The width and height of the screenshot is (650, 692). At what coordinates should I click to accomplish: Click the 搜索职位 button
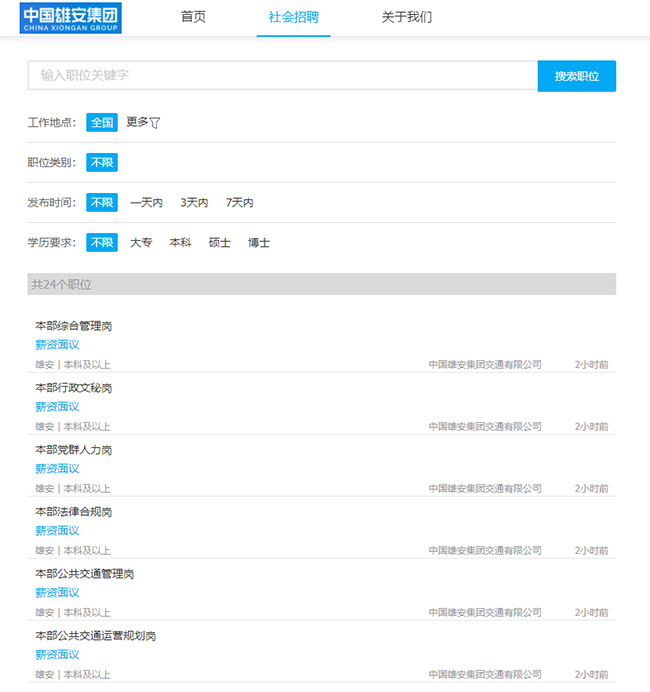pos(577,76)
